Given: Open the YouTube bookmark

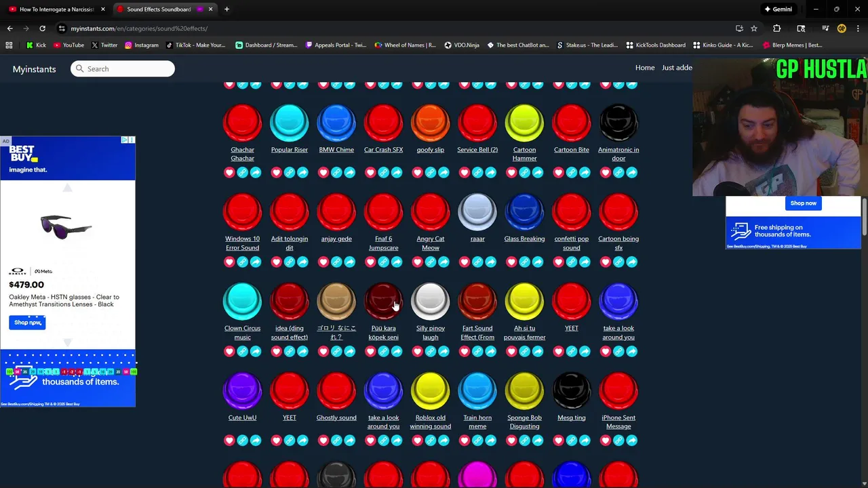Looking at the screenshot, I should click(x=68, y=45).
